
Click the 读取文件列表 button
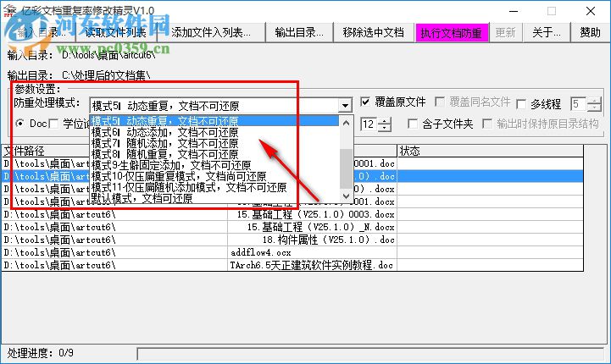tap(116, 32)
